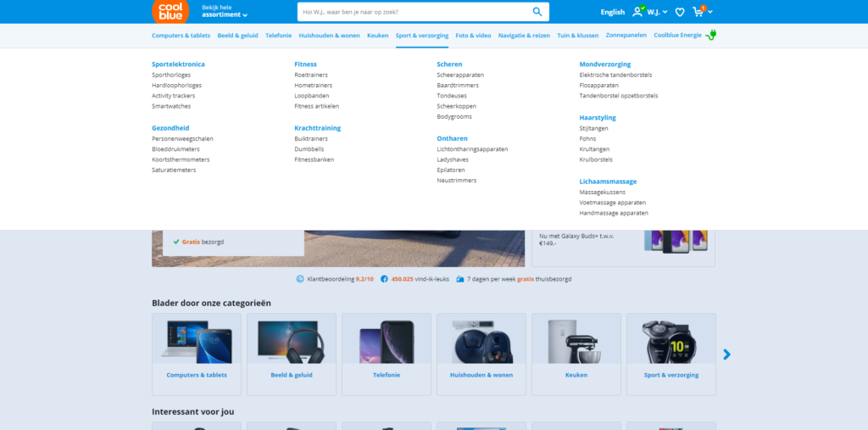Go to Loopbanden
Screen dimensions: 868x430
click(x=312, y=96)
